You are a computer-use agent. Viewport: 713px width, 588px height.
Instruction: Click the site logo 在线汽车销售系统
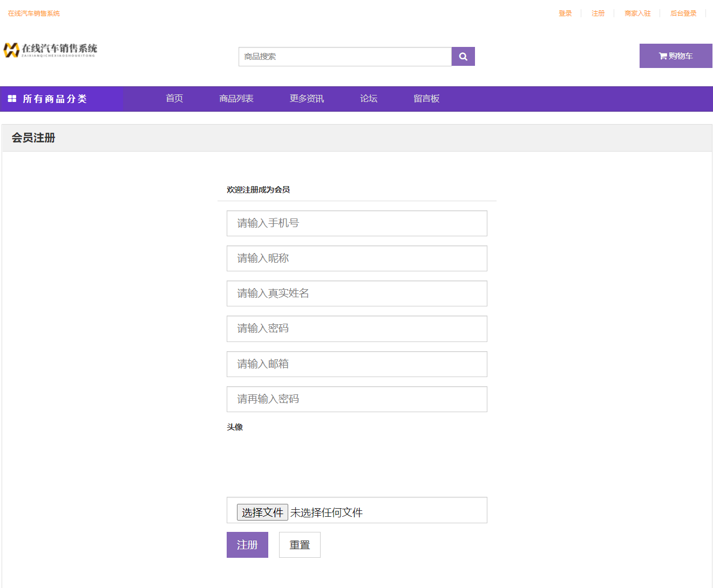coord(51,50)
